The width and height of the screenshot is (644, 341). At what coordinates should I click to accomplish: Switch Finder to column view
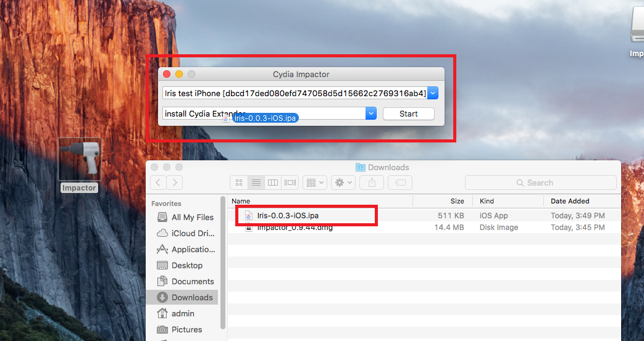pyautogui.click(x=273, y=183)
